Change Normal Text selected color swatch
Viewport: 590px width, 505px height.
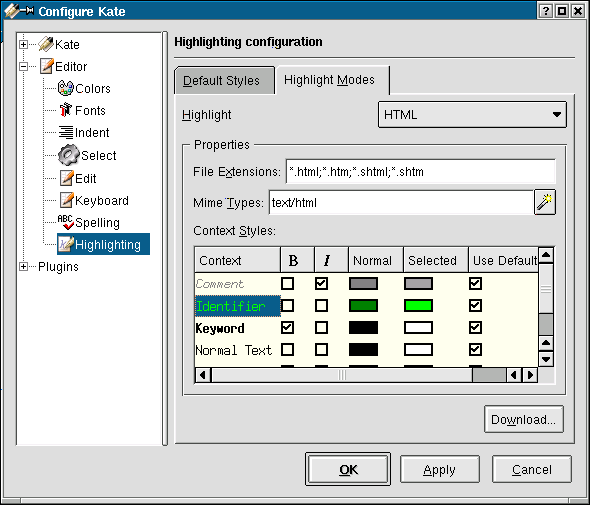pyautogui.click(x=418, y=350)
